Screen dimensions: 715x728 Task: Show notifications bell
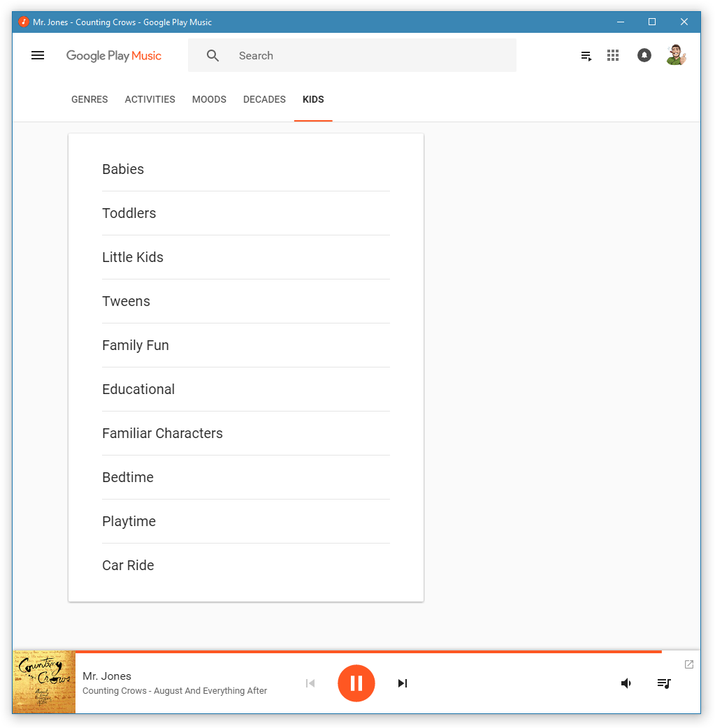644,56
